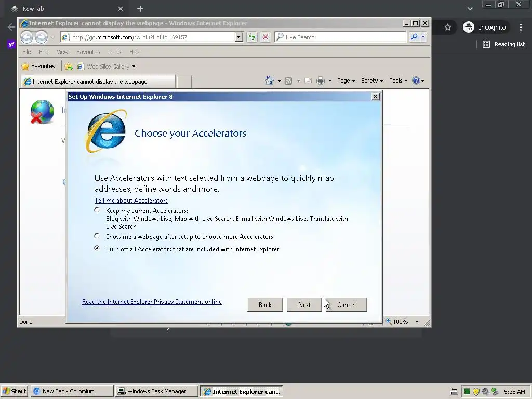Expand Web Slice Gallery dropdown

click(134, 66)
